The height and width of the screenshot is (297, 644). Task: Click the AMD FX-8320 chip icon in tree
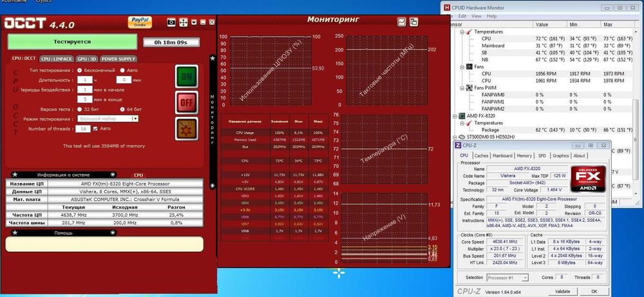pyautogui.click(x=462, y=116)
